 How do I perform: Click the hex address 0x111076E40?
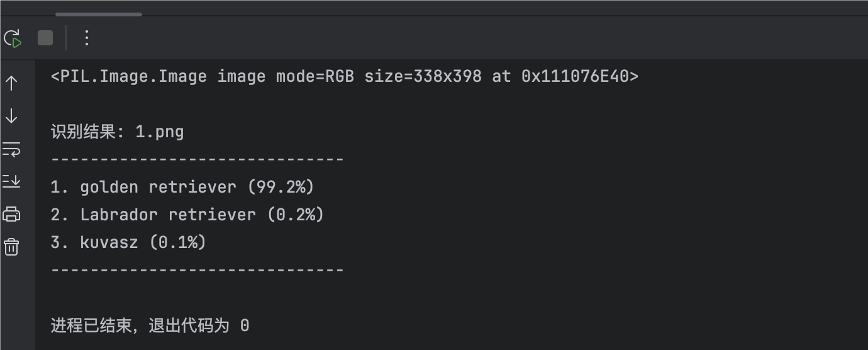[x=575, y=77]
